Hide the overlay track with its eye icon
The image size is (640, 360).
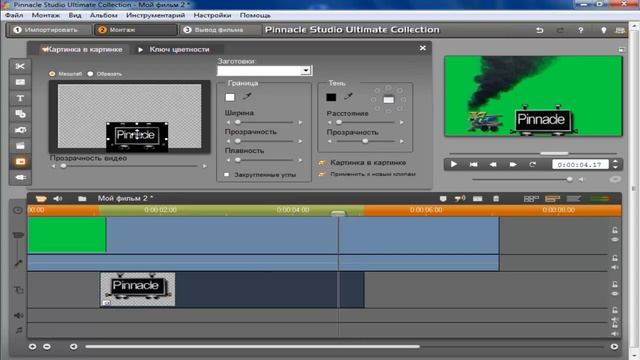click(615, 293)
